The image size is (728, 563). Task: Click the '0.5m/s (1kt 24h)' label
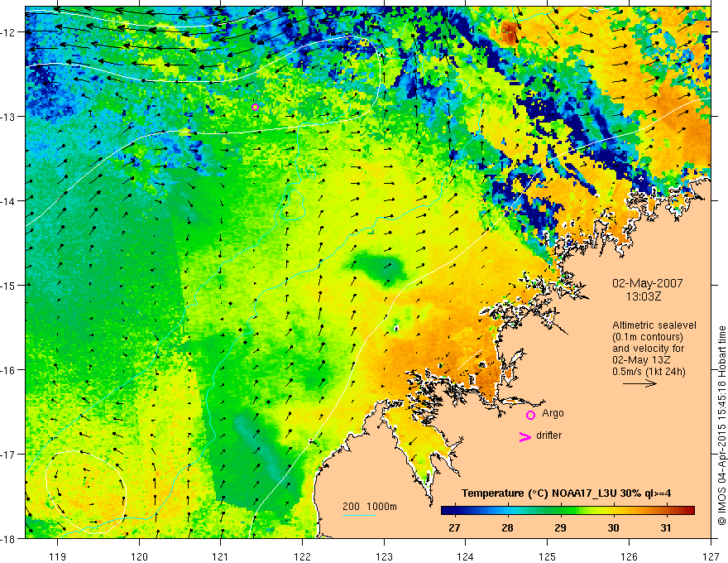(649, 372)
